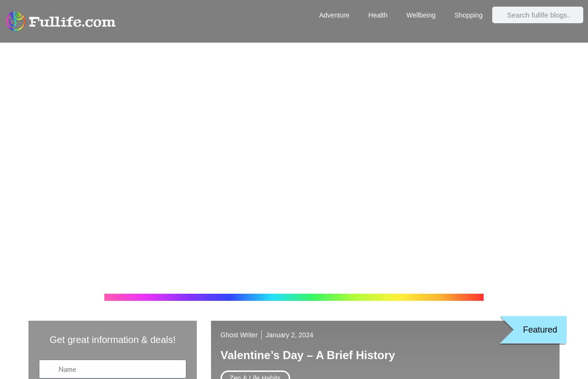The width and height of the screenshot is (588, 379).
Task: Click the January 2, 2024 post date
Action: (x=289, y=335)
